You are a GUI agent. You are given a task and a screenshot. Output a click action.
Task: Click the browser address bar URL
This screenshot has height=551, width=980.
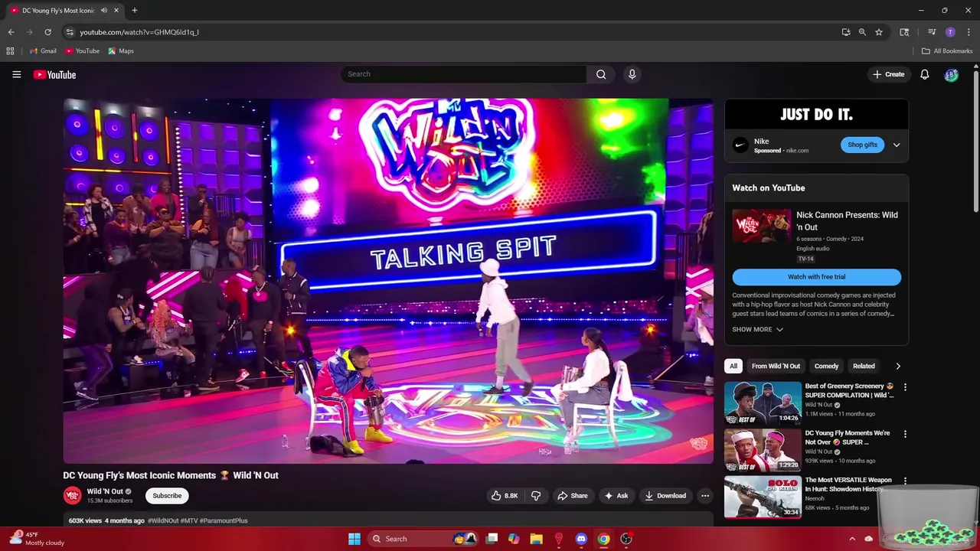click(x=139, y=32)
